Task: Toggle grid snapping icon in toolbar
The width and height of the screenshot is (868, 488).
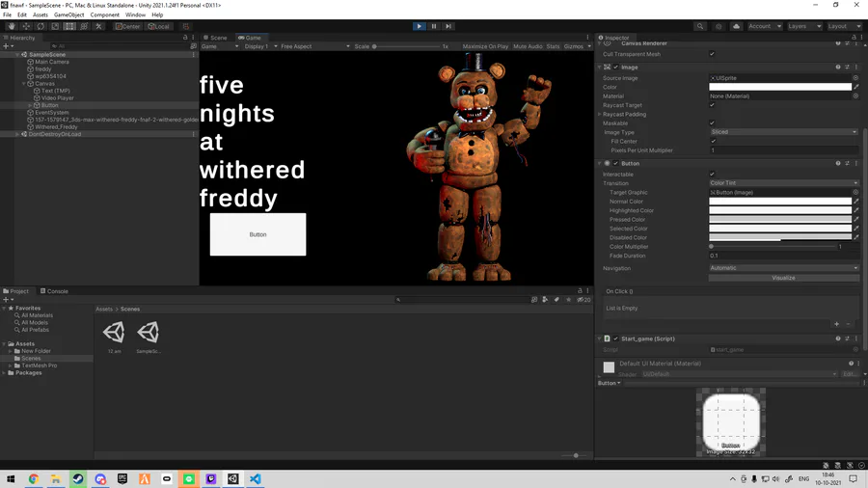Action: [x=186, y=26]
